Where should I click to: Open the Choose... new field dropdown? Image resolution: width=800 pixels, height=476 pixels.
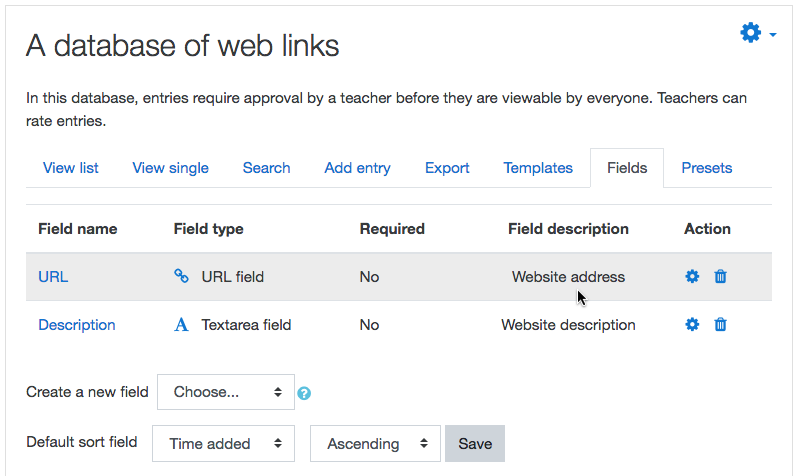coord(226,392)
